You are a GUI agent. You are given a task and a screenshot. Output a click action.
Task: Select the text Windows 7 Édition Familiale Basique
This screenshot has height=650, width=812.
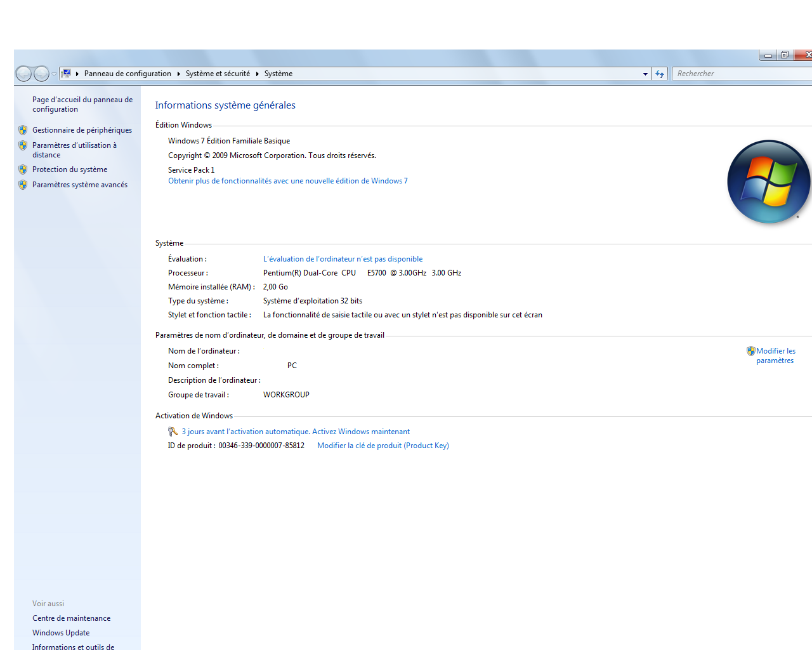(x=229, y=141)
